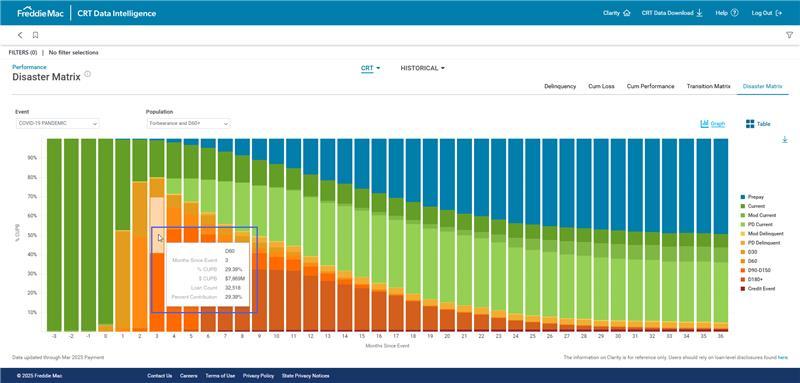Click the Performance breadcrumb link
The image size is (800, 383).
(29, 67)
